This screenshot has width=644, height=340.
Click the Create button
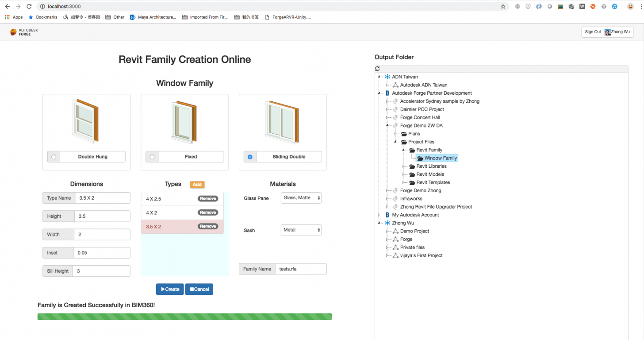pyautogui.click(x=170, y=289)
